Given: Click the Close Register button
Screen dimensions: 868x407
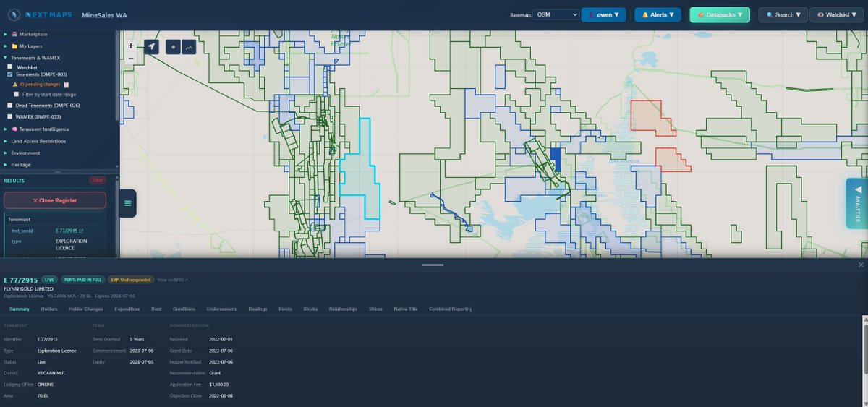Looking at the screenshot, I should click(55, 200).
